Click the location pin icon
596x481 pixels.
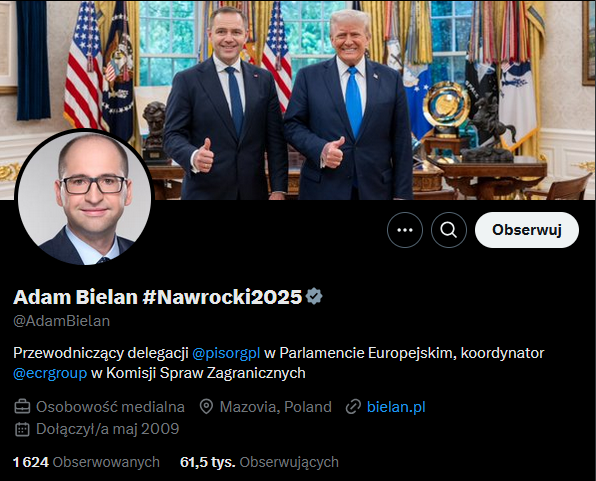click(206, 407)
